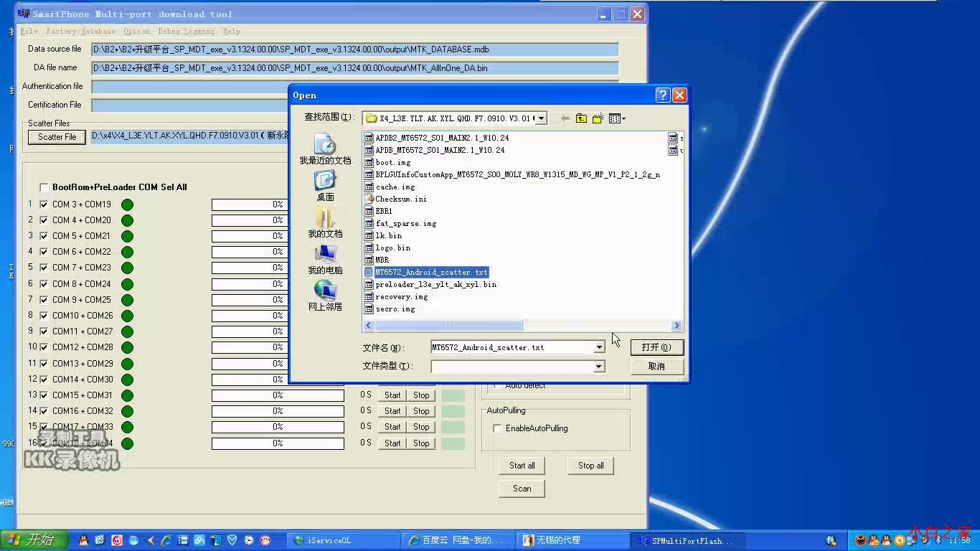Uncheck COM 4 + COM20 checkbox
The height and width of the screenshot is (551, 980).
(x=44, y=220)
